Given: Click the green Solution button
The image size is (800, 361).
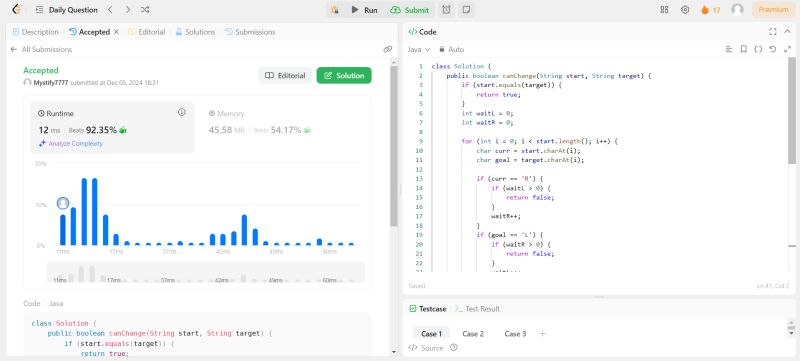Looking at the screenshot, I should [344, 75].
